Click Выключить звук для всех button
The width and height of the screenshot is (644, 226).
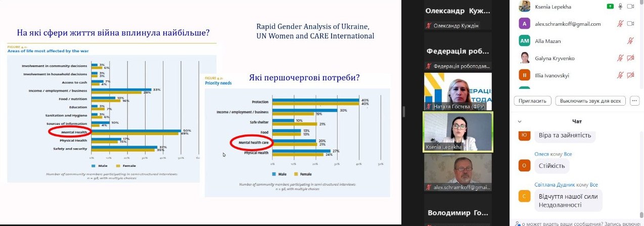click(590, 101)
